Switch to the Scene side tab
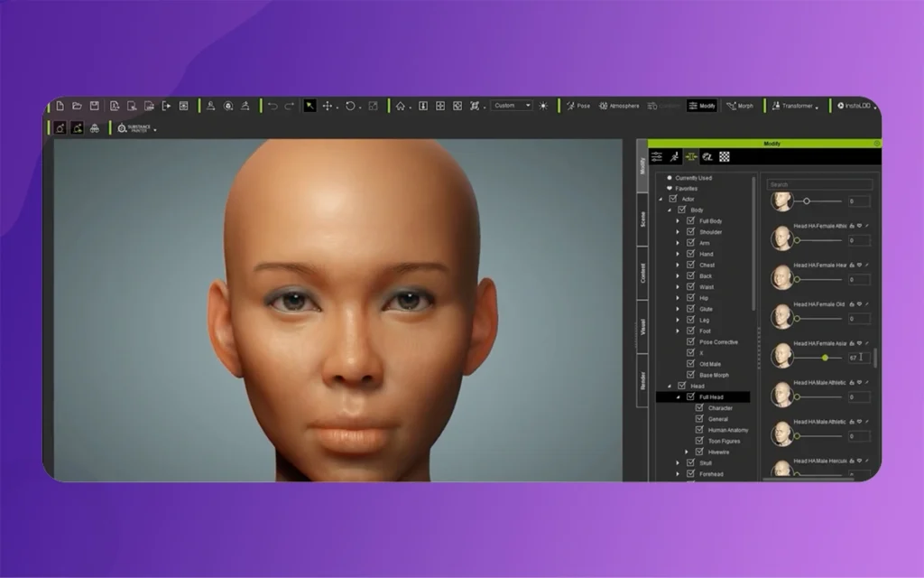924x578 pixels. click(x=642, y=219)
